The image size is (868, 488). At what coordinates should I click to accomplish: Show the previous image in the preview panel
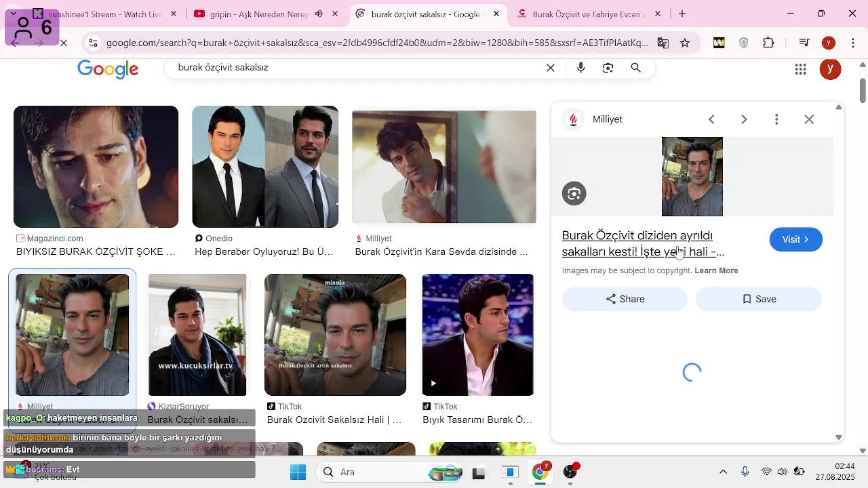(711, 119)
